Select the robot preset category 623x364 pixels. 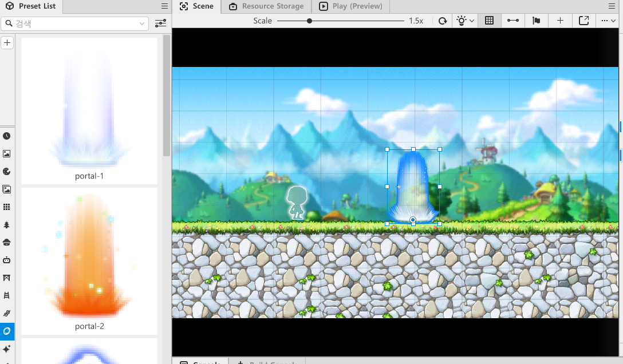(7, 260)
